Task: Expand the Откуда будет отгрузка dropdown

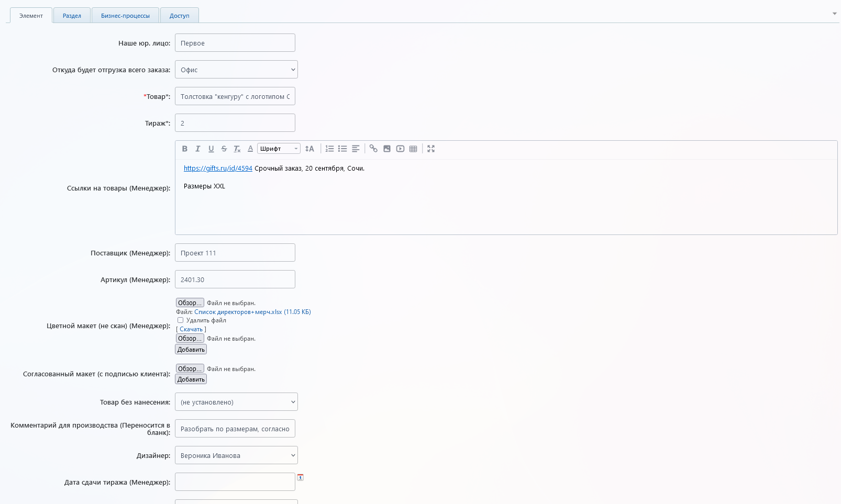Action: click(x=236, y=70)
